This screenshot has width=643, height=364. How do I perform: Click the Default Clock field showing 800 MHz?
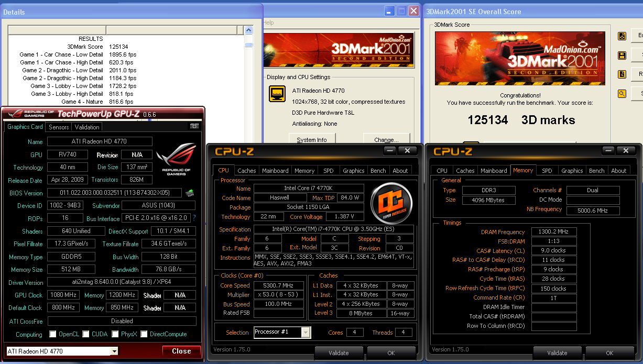[63, 308]
